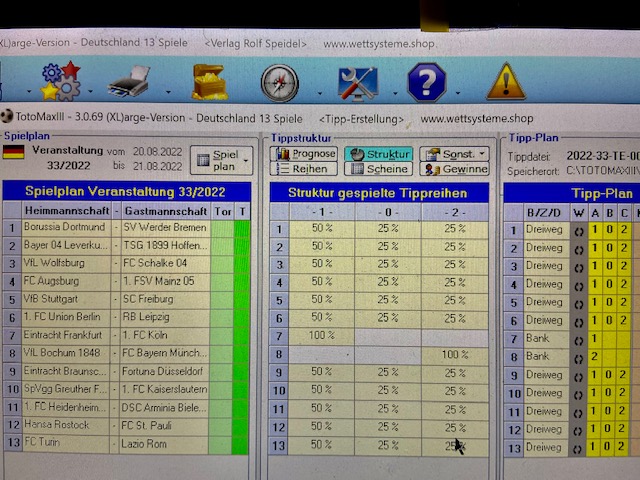Click the B/Z/D column header in Tipp-Plan
This screenshot has height=480, width=640.
[x=546, y=213]
